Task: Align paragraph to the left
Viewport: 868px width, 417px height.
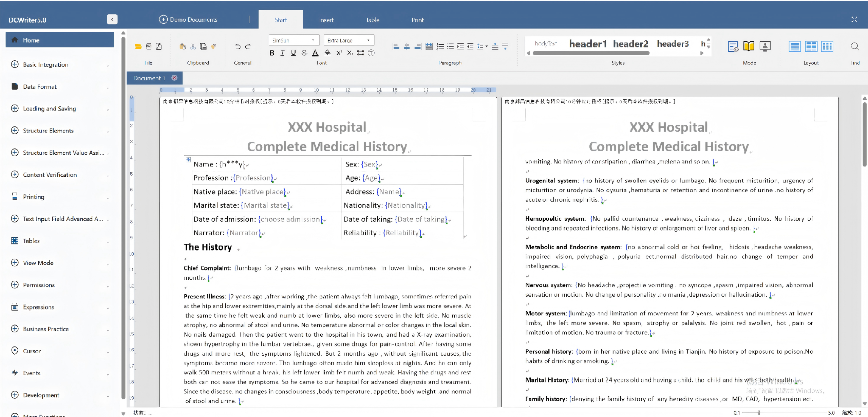Action: coord(396,46)
